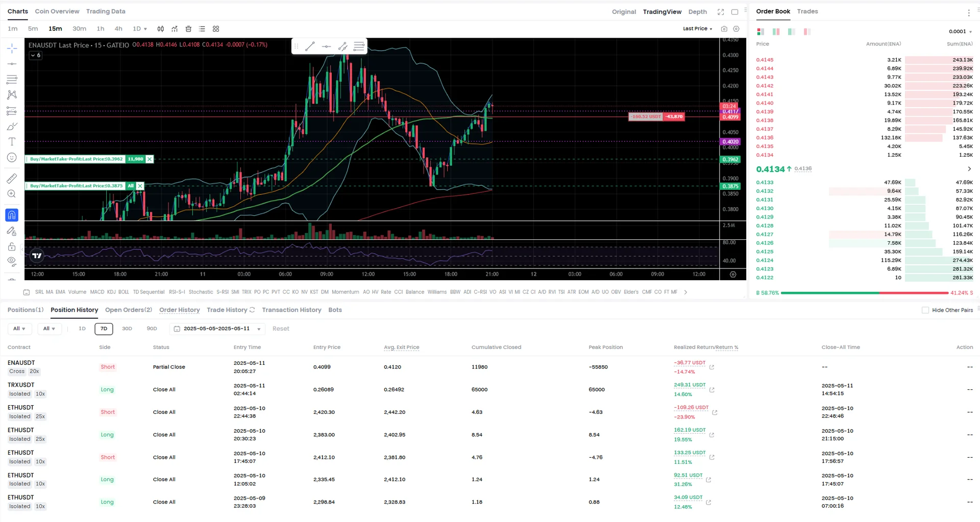Open the 1D timeframe dropdown

coord(140,29)
